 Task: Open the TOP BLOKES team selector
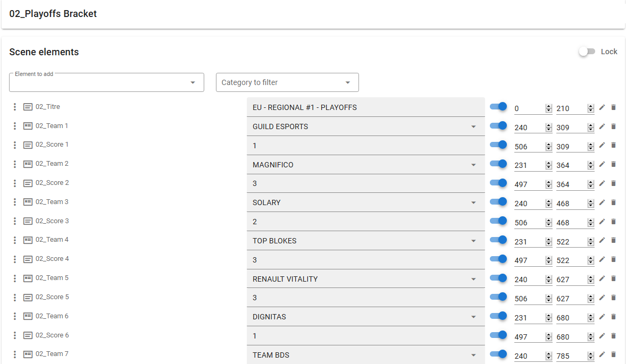click(473, 241)
